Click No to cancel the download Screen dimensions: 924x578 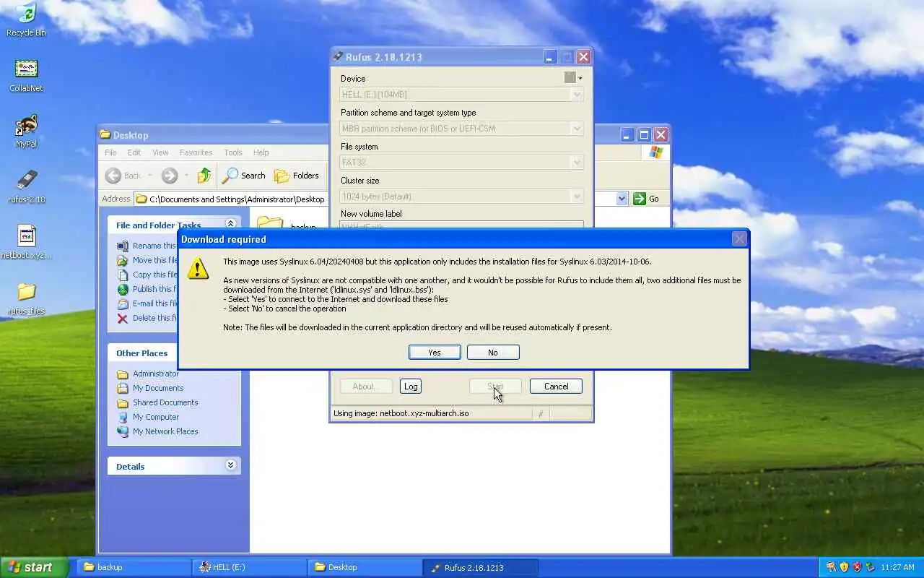click(x=493, y=353)
